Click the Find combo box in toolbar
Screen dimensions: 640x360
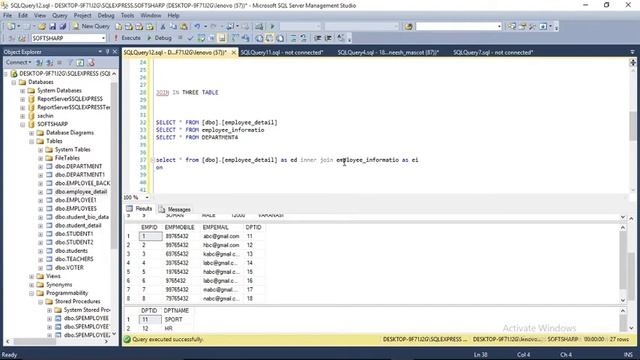coord(458,27)
